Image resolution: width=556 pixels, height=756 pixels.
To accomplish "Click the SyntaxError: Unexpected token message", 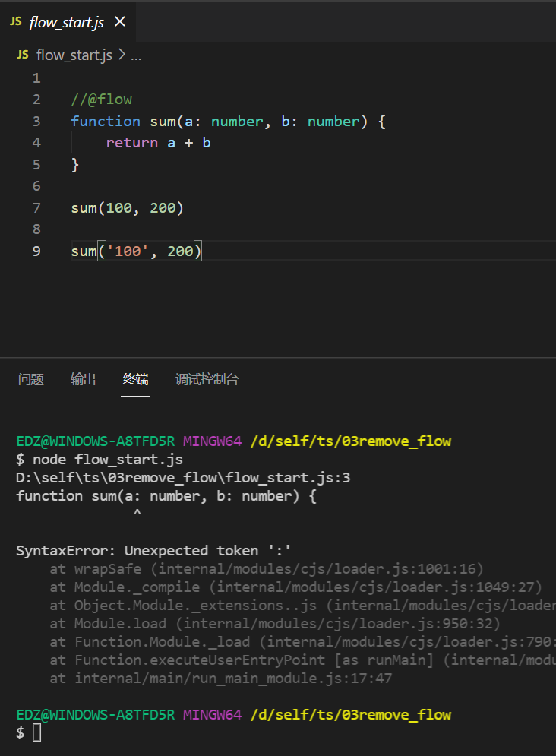I will [x=153, y=551].
